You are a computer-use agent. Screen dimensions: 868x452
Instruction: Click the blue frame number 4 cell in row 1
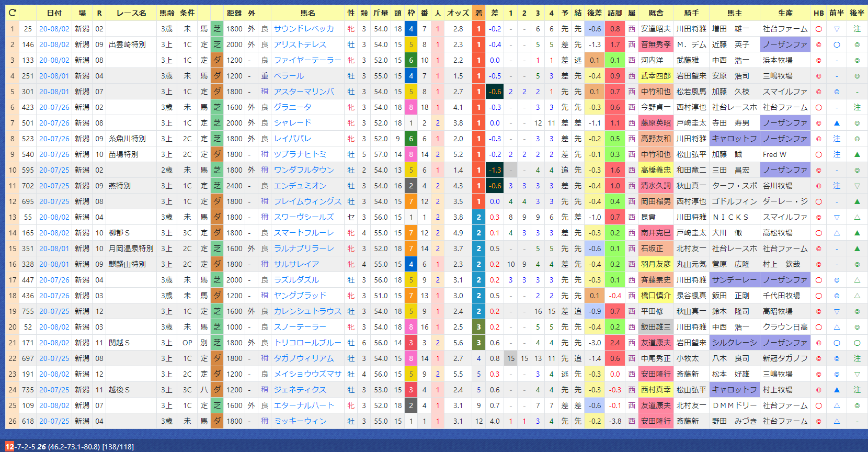(x=411, y=29)
